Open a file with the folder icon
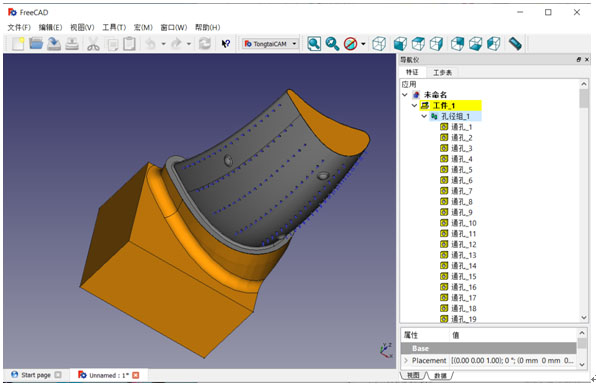The height and width of the screenshot is (385, 596). click(36, 44)
